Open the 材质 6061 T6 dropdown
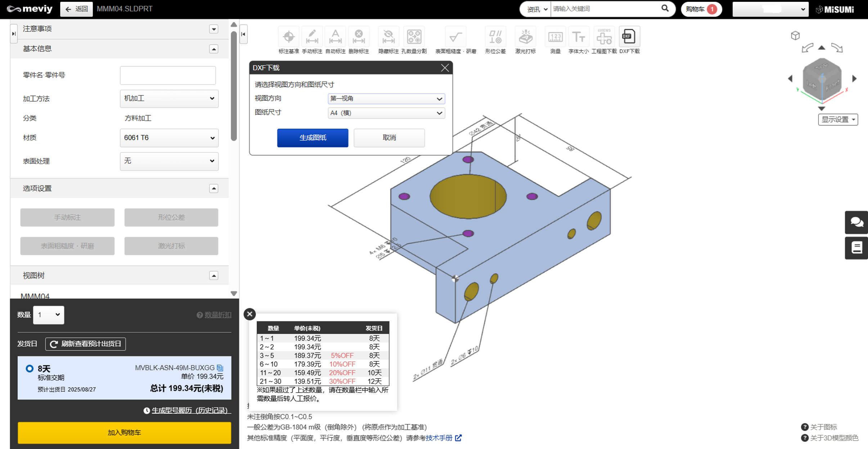 pos(169,138)
